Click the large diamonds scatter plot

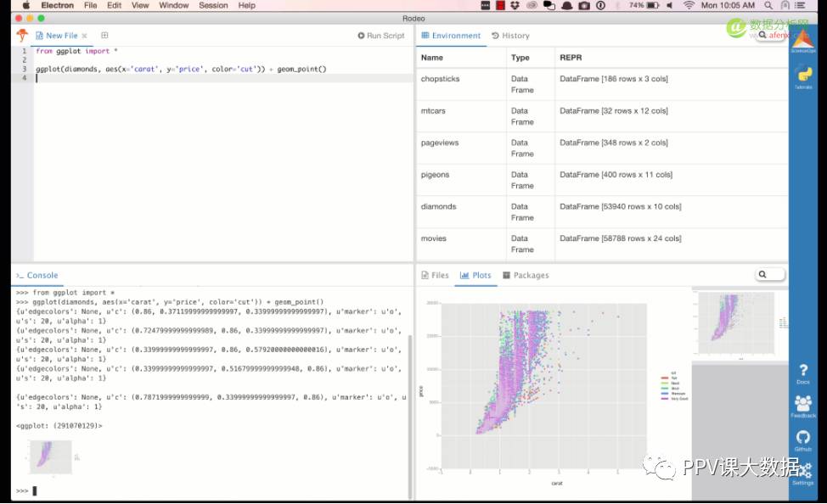(543, 386)
